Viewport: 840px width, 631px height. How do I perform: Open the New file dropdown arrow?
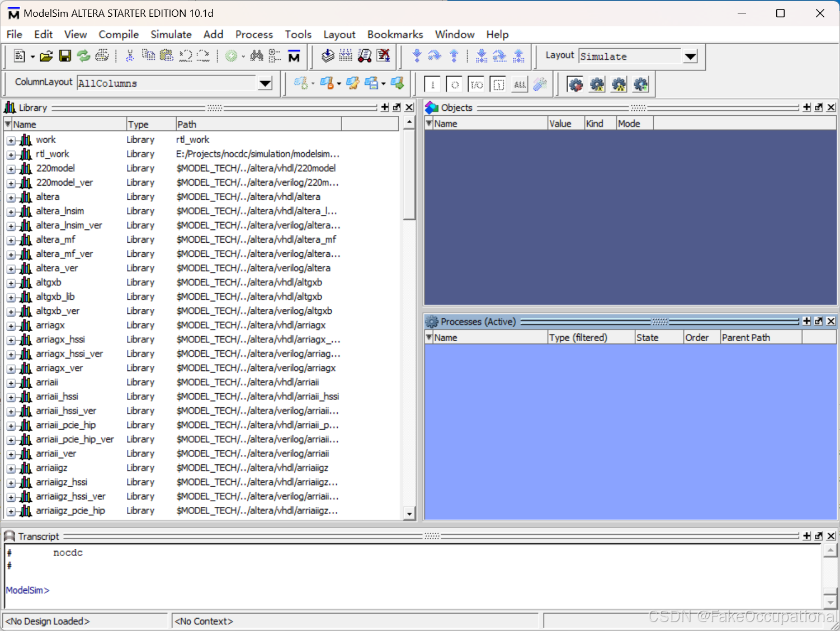click(32, 56)
